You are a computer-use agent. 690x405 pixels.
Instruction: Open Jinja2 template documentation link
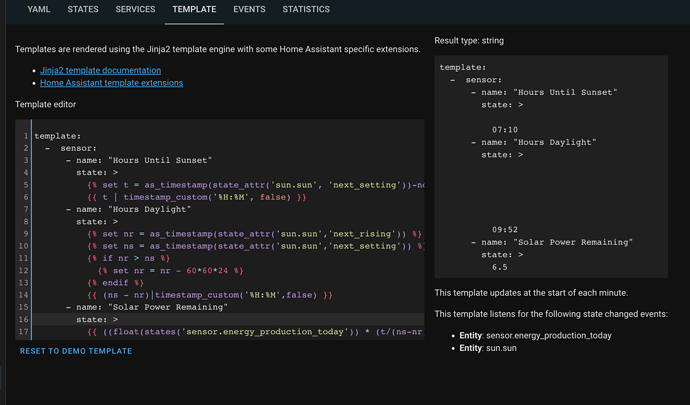click(100, 70)
